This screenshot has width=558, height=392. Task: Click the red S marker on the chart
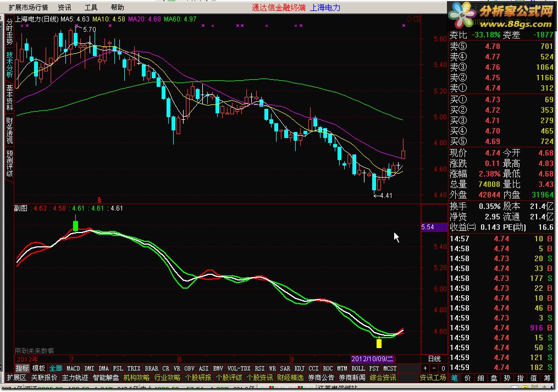tap(100, 201)
